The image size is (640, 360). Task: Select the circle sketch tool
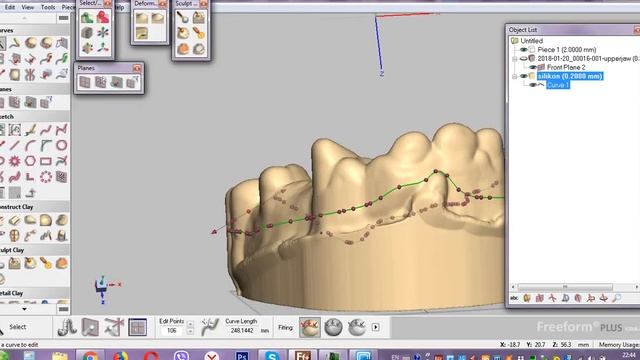[x=62, y=145]
